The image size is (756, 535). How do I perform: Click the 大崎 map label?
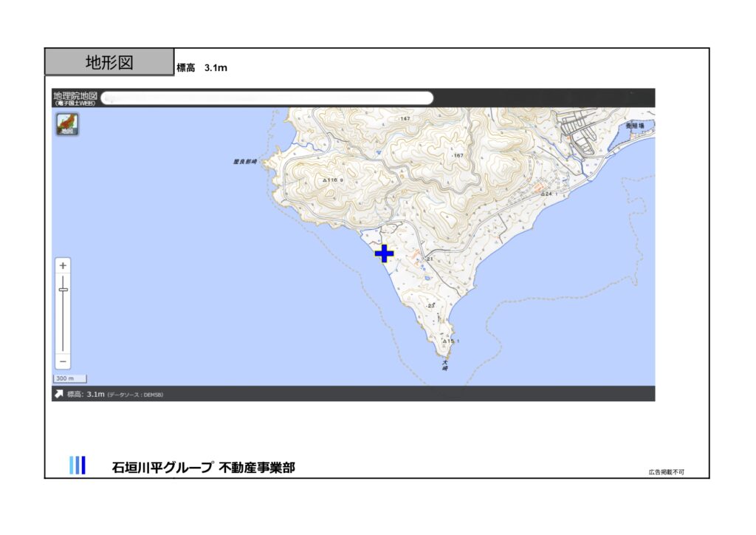[445, 365]
